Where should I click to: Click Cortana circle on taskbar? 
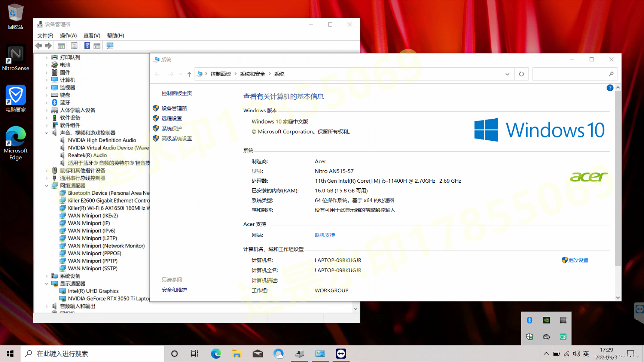(174, 354)
